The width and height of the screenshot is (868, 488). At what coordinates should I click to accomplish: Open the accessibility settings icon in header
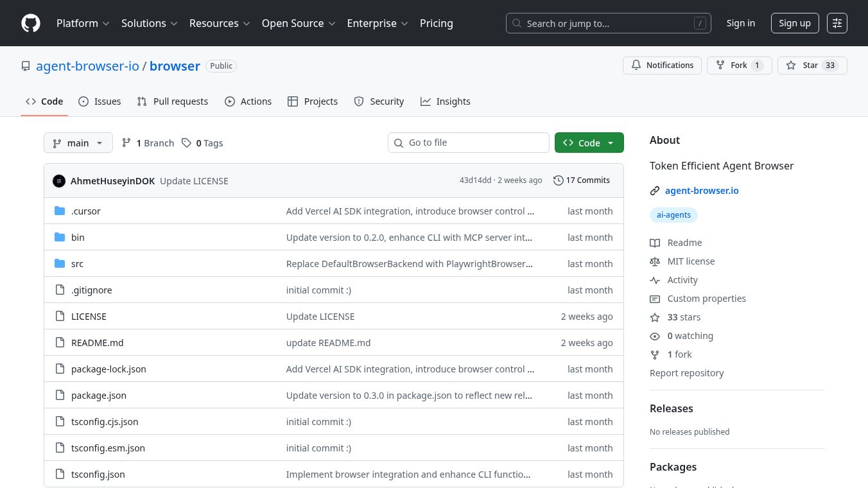pyautogui.click(x=837, y=23)
